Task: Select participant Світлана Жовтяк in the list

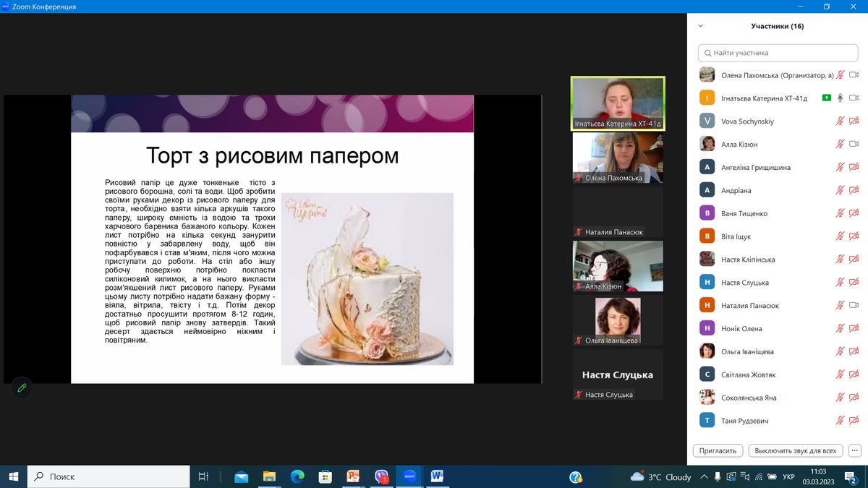Action: tap(748, 374)
